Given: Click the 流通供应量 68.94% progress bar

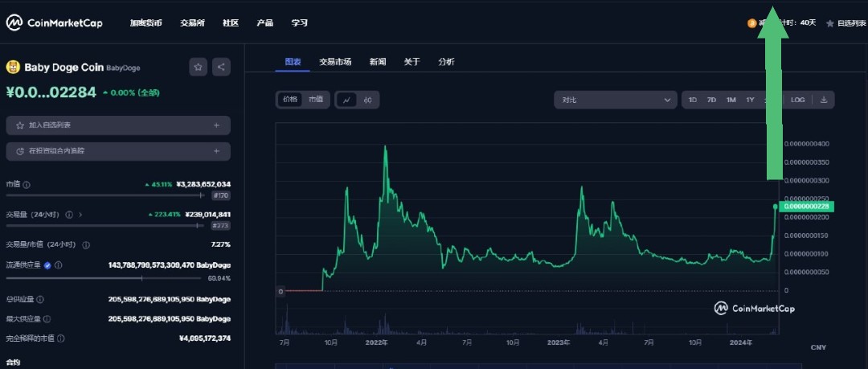Looking at the screenshot, I should point(104,278).
